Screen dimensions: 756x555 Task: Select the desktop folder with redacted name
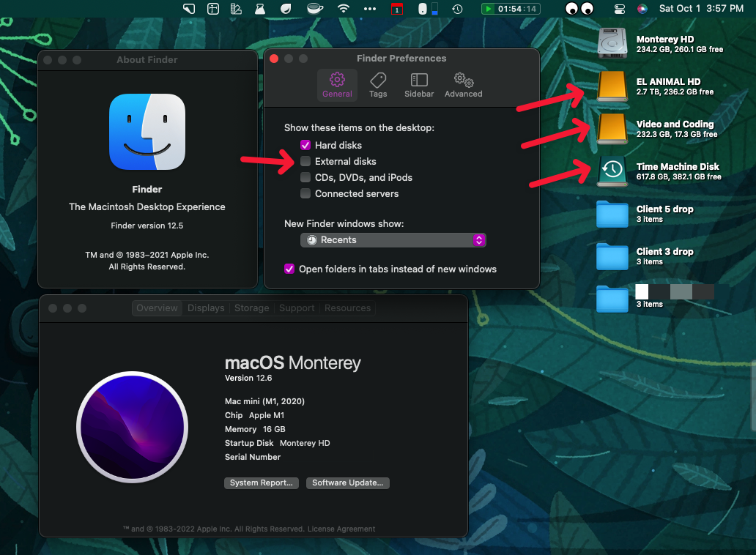(x=612, y=299)
